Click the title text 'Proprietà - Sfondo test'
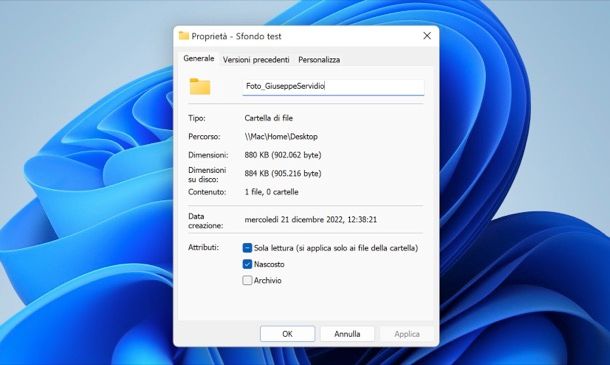 coord(236,36)
